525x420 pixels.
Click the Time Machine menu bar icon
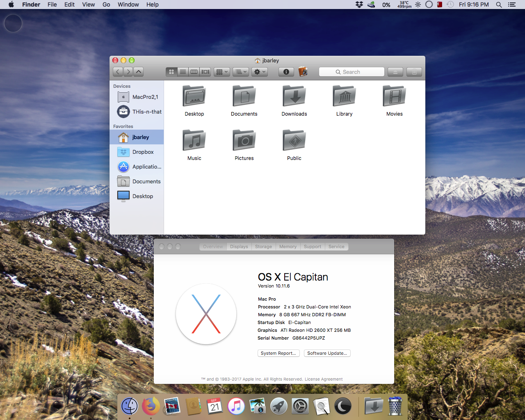pyautogui.click(x=450, y=5)
